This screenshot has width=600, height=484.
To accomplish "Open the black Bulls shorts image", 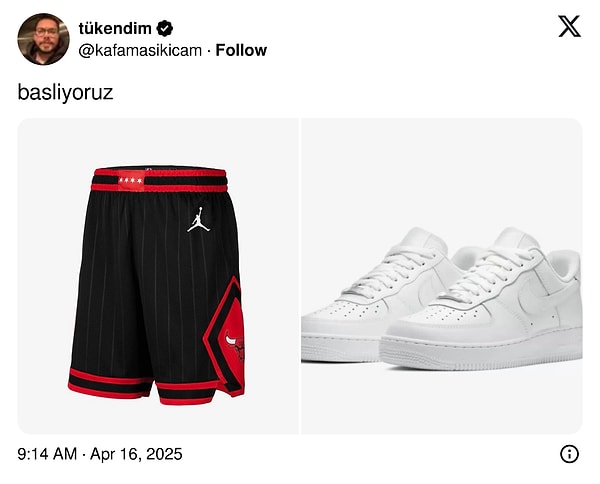I will pos(158,276).
